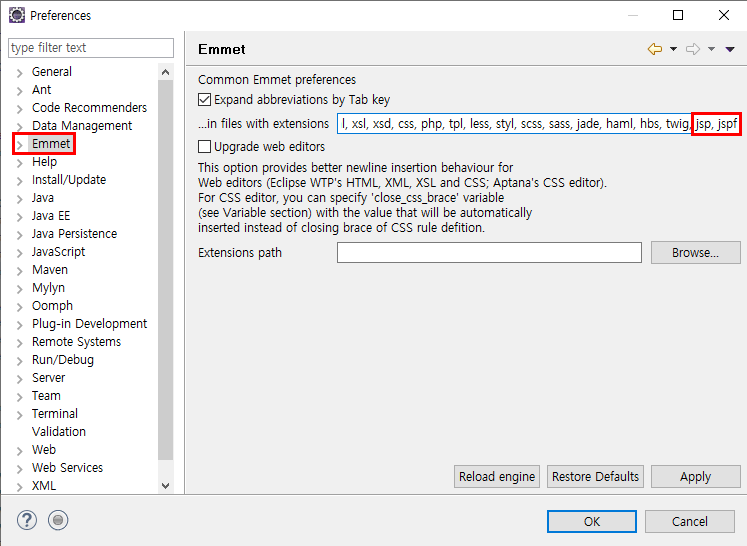
Task: Click the recording circle icon
Action: [58, 520]
